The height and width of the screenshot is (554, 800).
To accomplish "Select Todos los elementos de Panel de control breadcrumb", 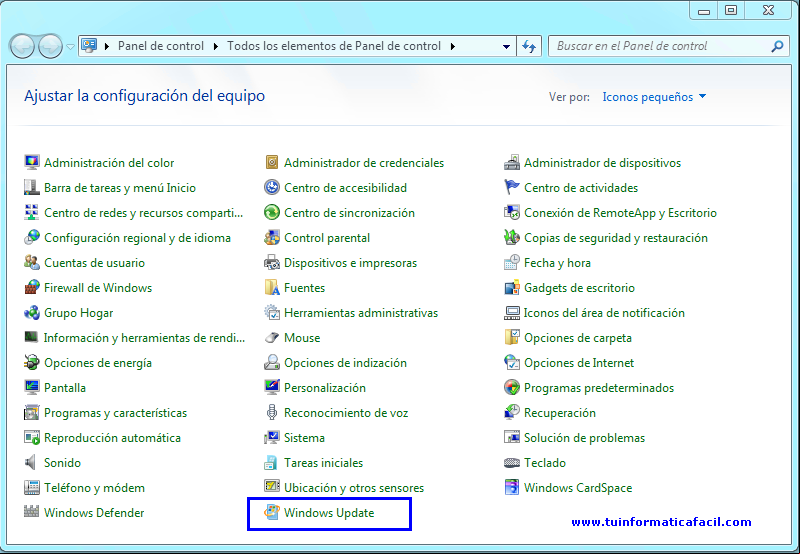I will (334, 46).
